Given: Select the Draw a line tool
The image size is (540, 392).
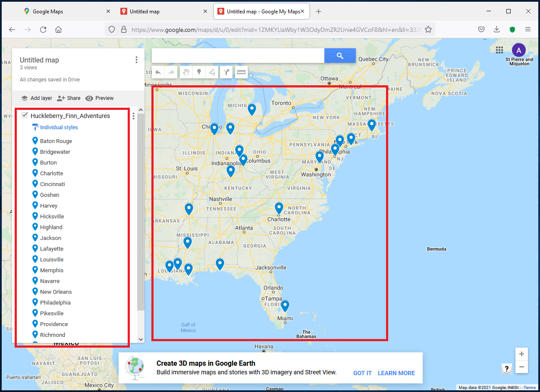Looking at the screenshot, I should [212, 72].
